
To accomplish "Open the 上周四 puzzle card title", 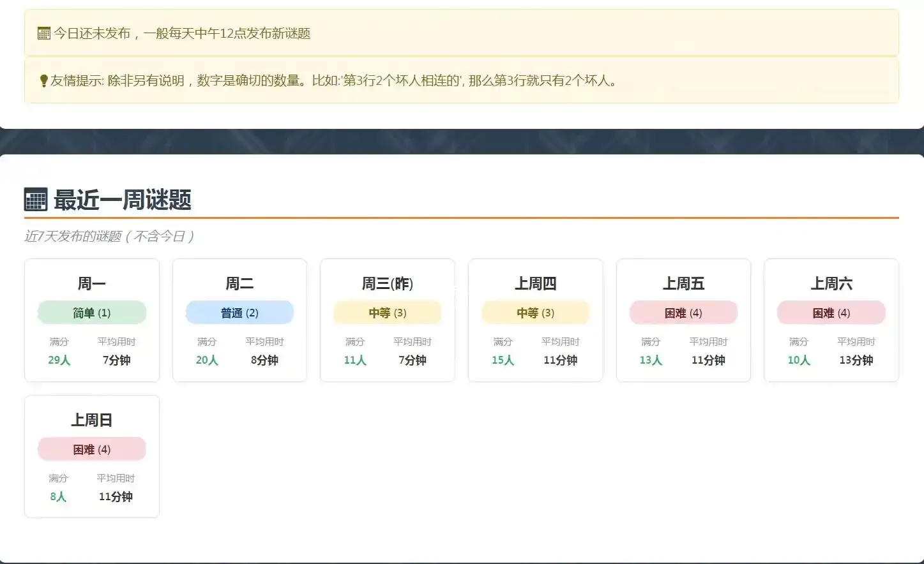I will (535, 283).
